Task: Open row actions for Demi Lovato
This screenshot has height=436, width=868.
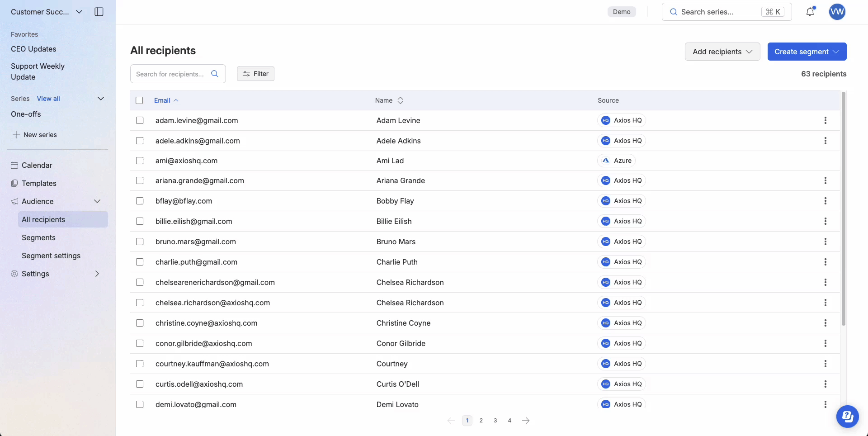Action: point(826,404)
